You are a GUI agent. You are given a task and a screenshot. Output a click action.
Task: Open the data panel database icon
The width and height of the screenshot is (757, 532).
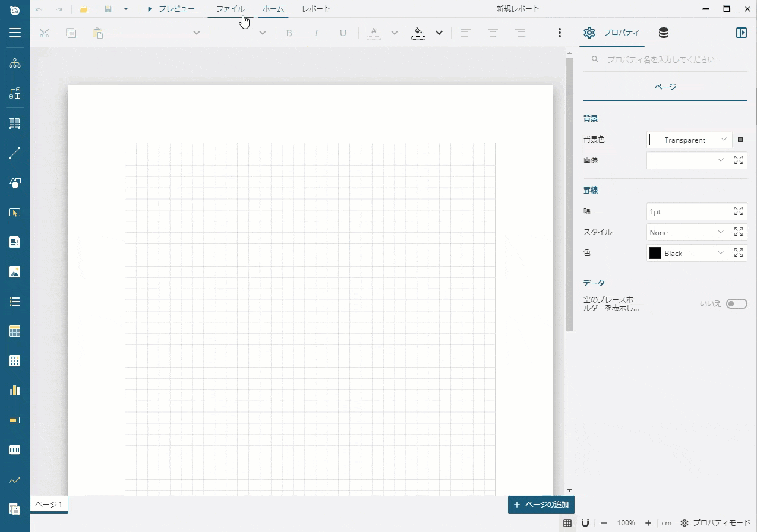(664, 33)
